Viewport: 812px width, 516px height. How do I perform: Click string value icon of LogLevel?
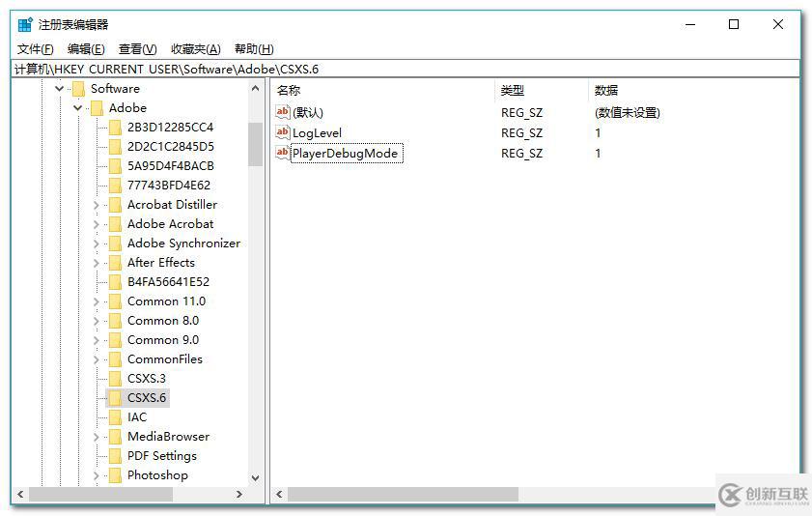pos(283,132)
